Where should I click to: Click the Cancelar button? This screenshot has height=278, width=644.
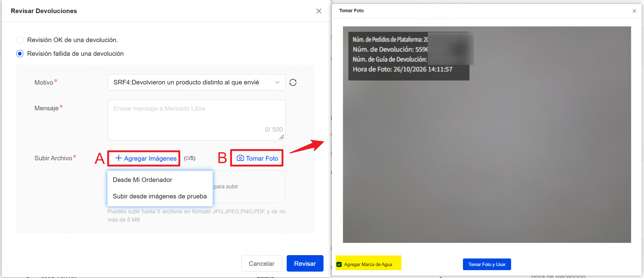tap(261, 263)
